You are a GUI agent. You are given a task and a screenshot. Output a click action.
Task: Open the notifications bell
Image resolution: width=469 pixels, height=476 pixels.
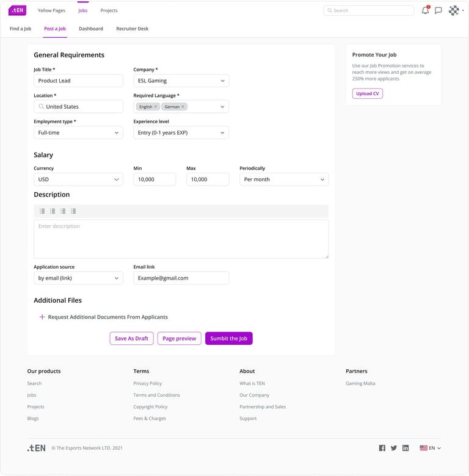[x=425, y=10]
